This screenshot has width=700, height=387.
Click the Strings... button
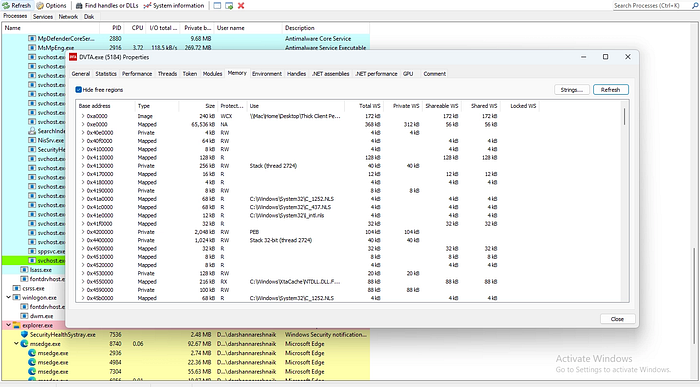coord(572,90)
